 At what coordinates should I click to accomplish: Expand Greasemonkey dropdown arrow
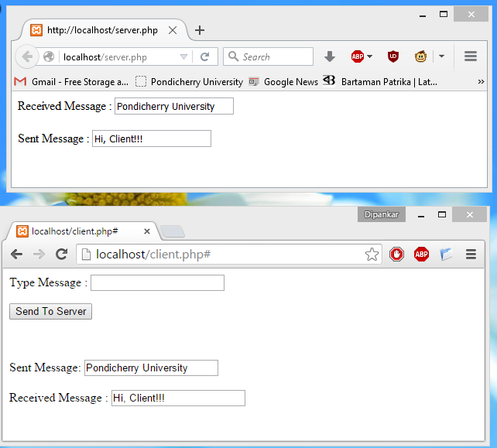coord(441,56)
